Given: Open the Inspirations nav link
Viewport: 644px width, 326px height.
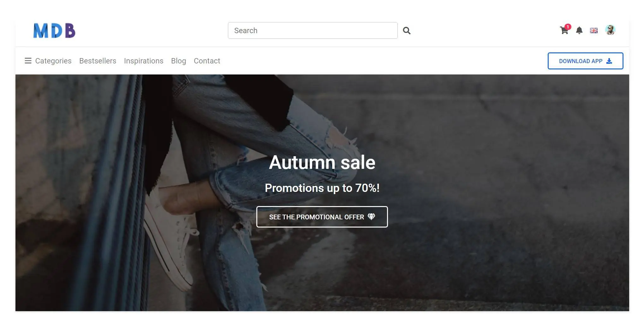Looking at the screenshot, I should click(144, 61).
